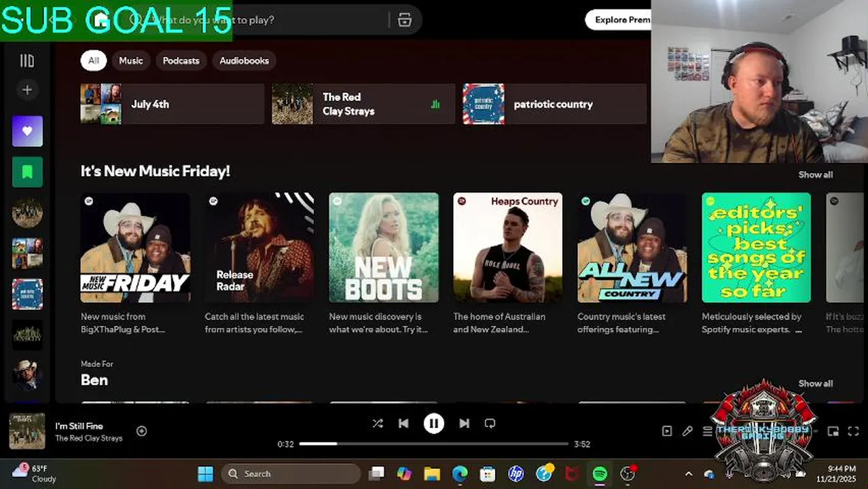Click the Windows taskbar Search box
Viewport: 868px width, 489px height.
(x=291, y=473)
